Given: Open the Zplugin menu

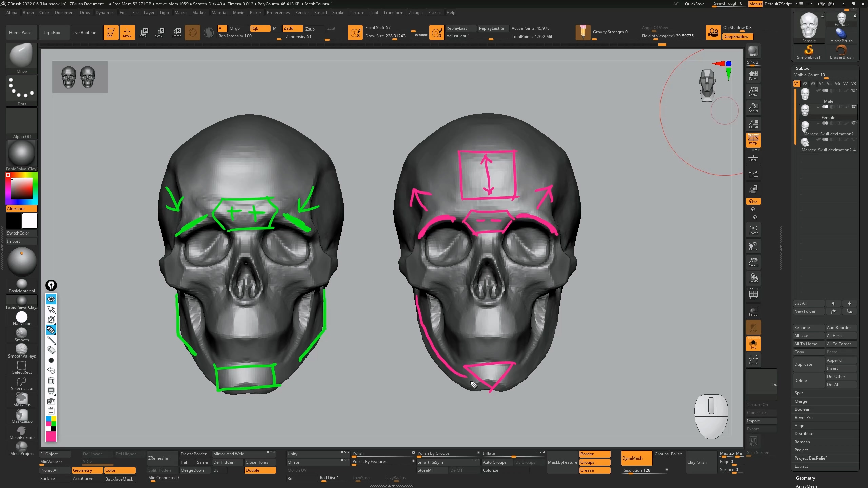Looking at the screenshot, I should click(415, 13).
